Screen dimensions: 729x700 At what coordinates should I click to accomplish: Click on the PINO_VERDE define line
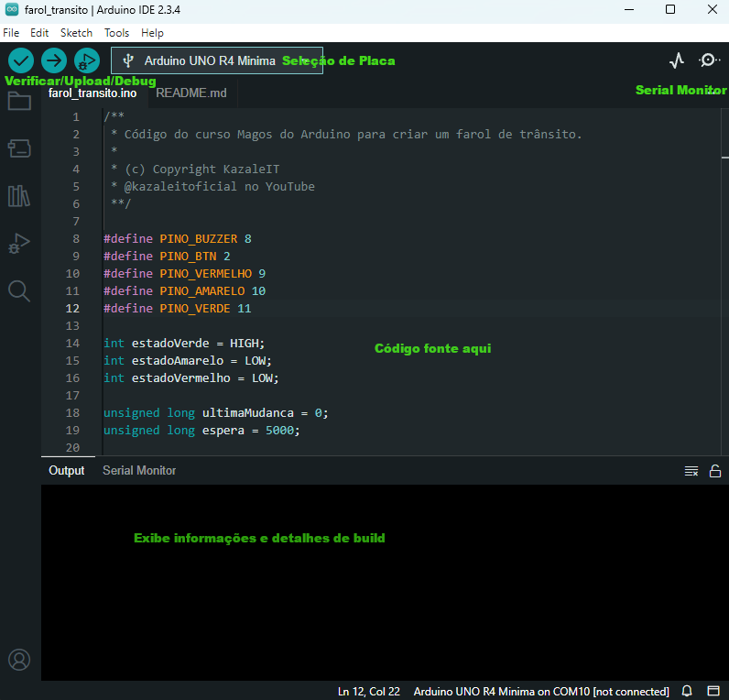click(177, 309)
